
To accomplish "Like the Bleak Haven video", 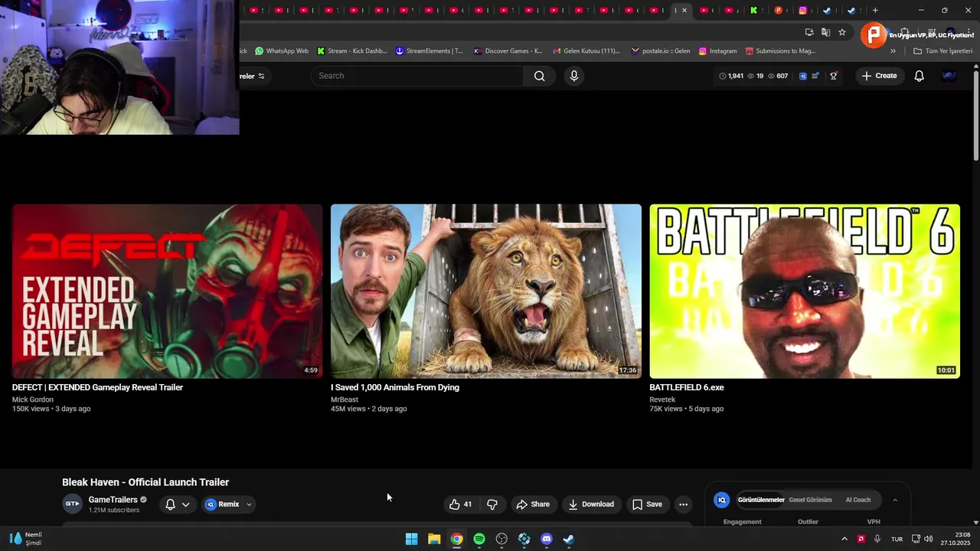I will [460, 504].
